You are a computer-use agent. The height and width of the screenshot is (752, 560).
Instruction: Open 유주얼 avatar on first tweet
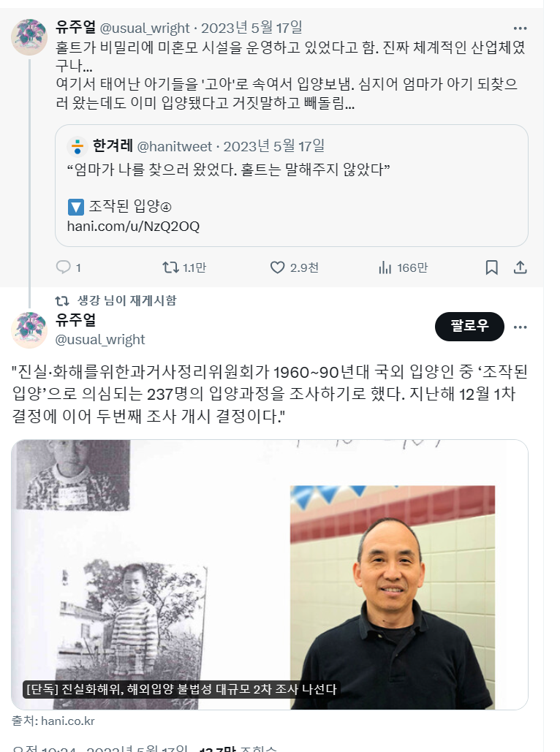[x=29, y=37]
